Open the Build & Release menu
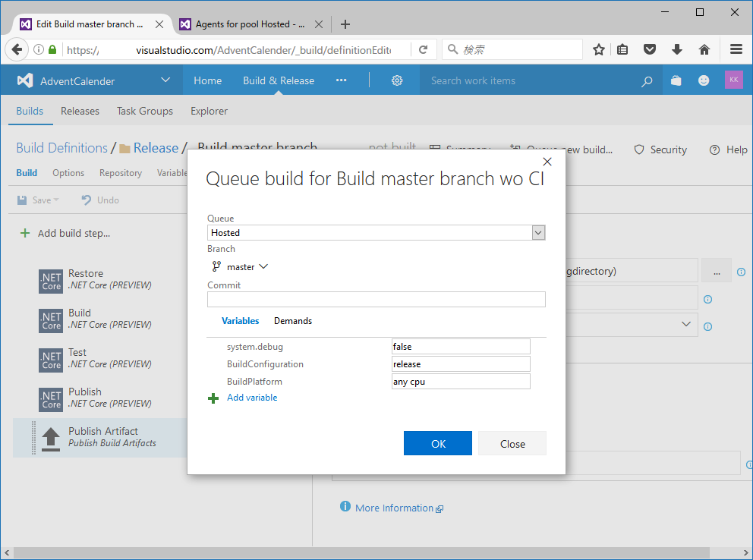This screenshot has width=753, height=560. pos(279,80)
